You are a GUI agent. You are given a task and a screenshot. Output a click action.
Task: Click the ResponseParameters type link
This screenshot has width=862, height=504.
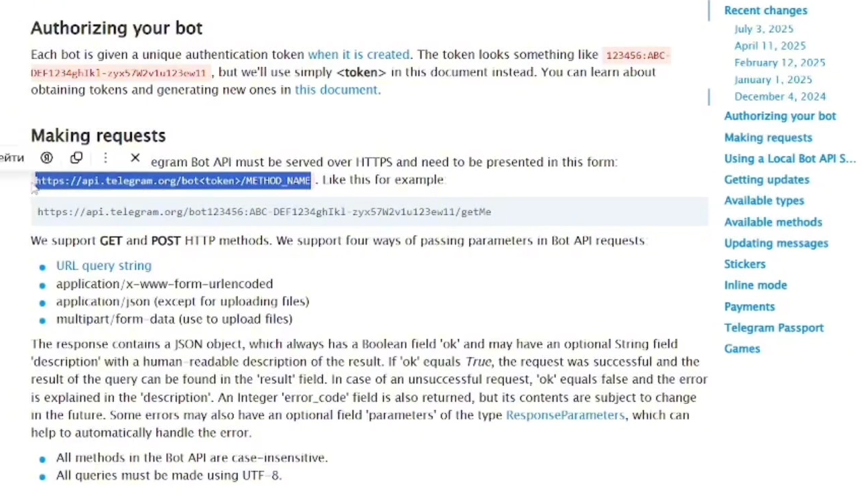pyautogui.click(x=565, y=415)
